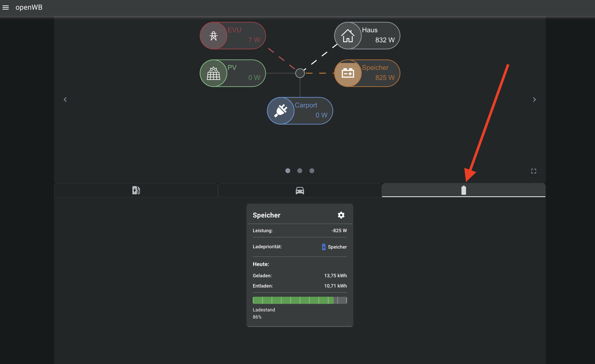Click the openWB title text
Viewport: 595px width, 364px height.
tap(29, 8)
